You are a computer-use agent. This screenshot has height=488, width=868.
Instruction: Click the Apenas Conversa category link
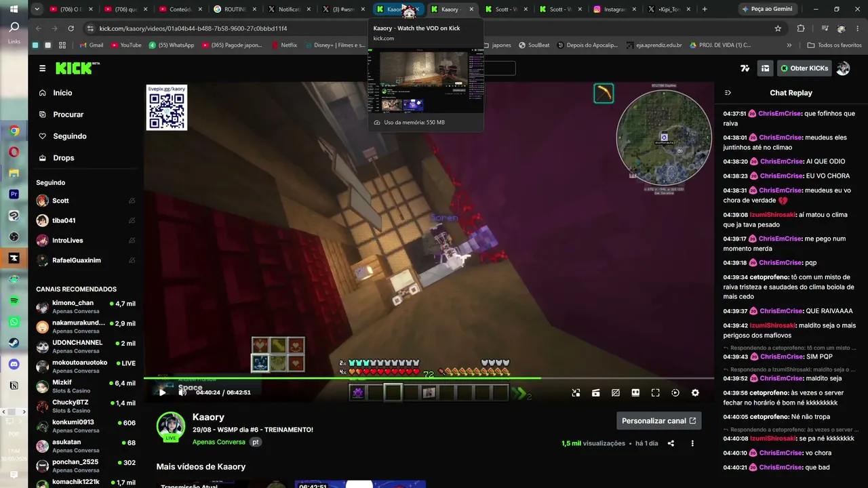click(x=218, y=442)
